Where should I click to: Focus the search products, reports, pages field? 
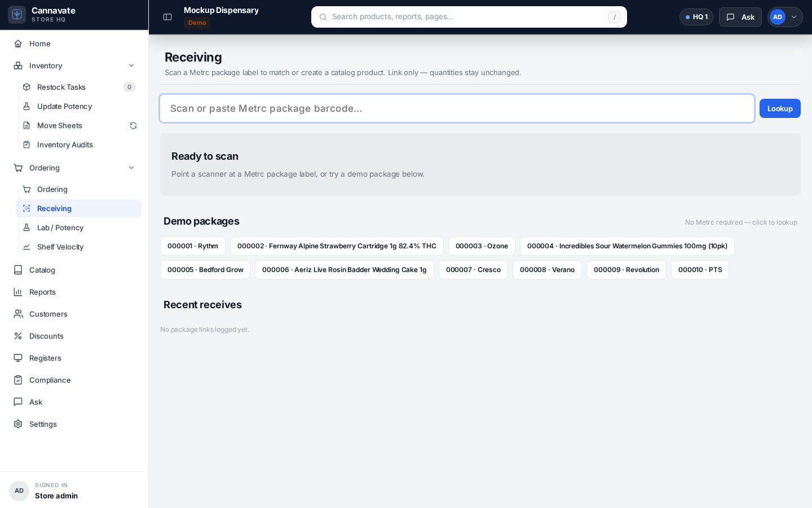click(469, 17)
